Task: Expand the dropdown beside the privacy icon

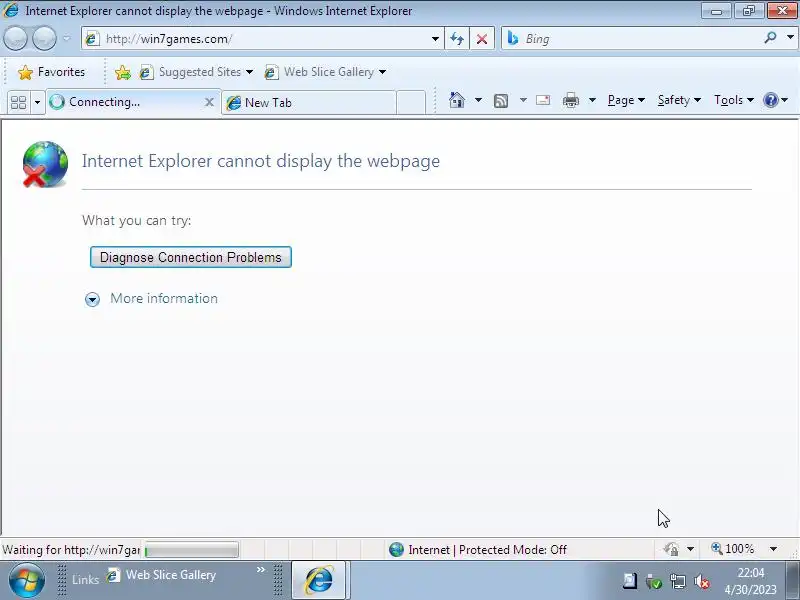Action: click(x=690, y=549)
